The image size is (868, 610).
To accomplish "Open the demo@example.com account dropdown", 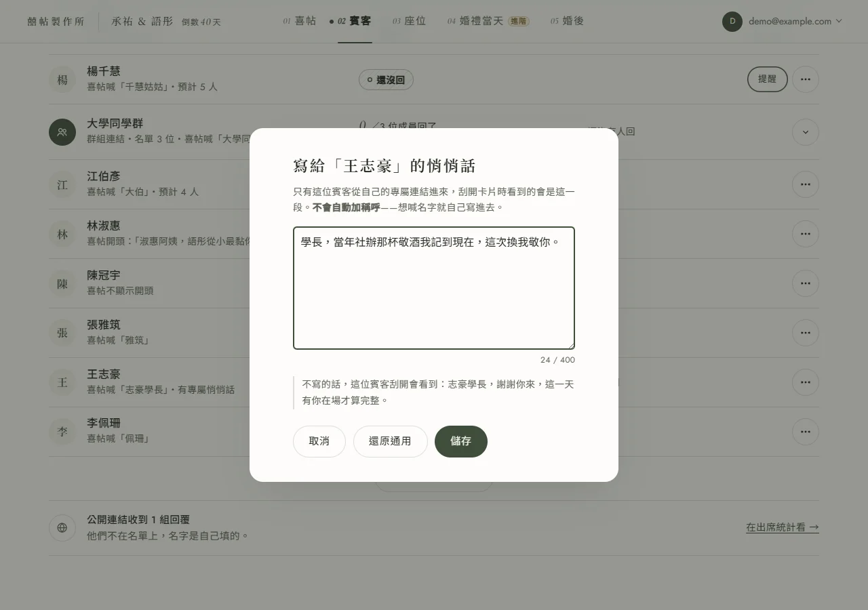I will coord(783,21).
